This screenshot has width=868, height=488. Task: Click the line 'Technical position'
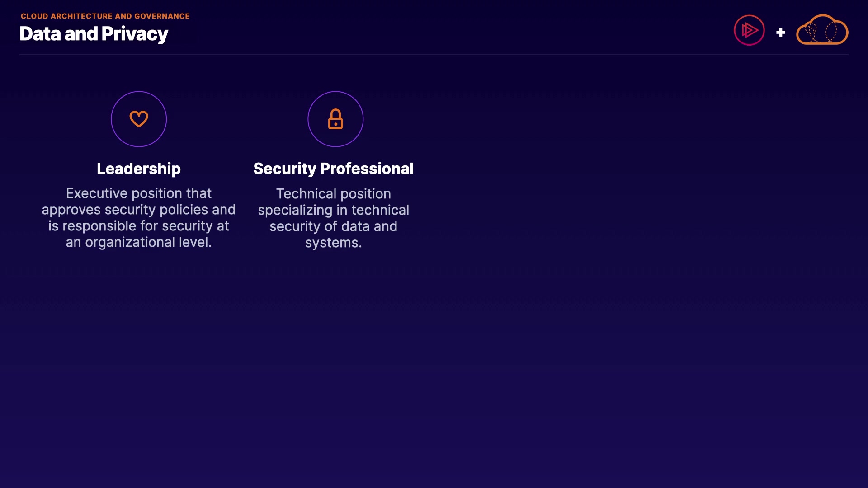click(333, 194)
